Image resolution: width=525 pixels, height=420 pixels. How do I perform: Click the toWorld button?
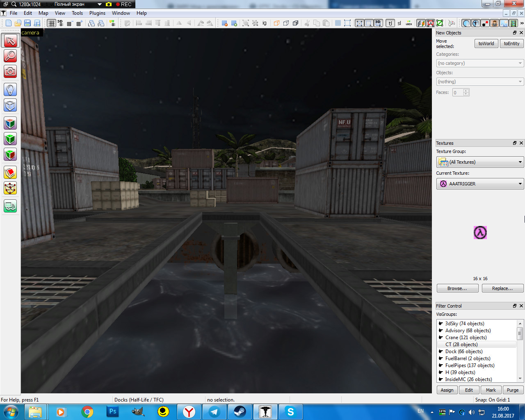486,43
